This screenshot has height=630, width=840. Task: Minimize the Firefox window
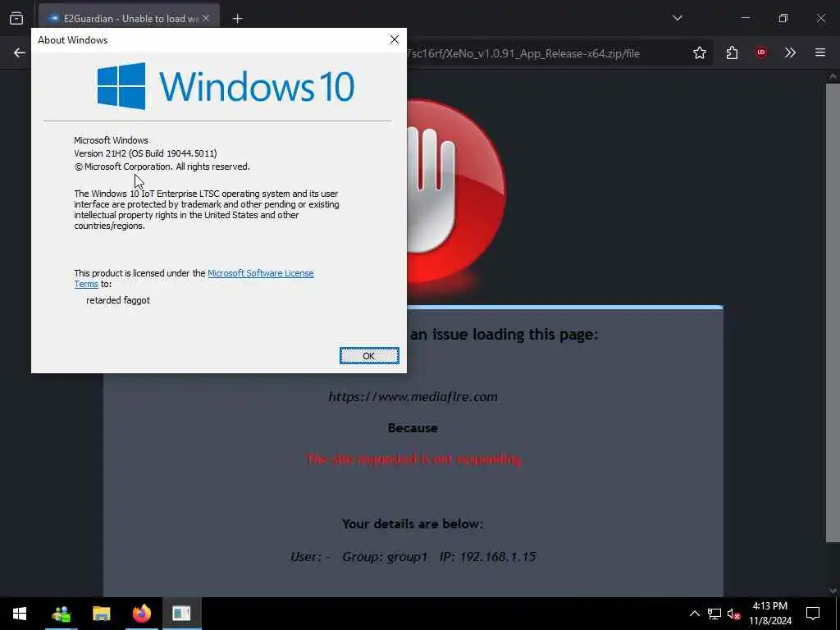tap(745, 18)
